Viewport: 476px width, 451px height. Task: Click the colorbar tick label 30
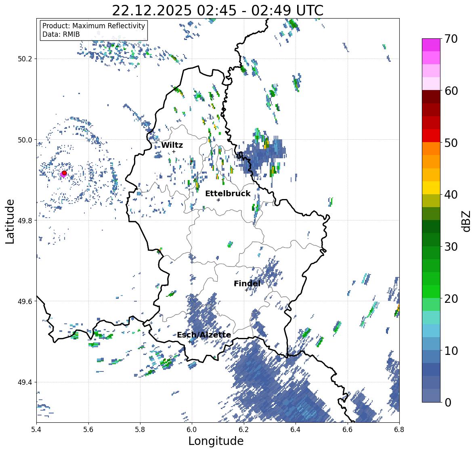(x=451, y=246)
